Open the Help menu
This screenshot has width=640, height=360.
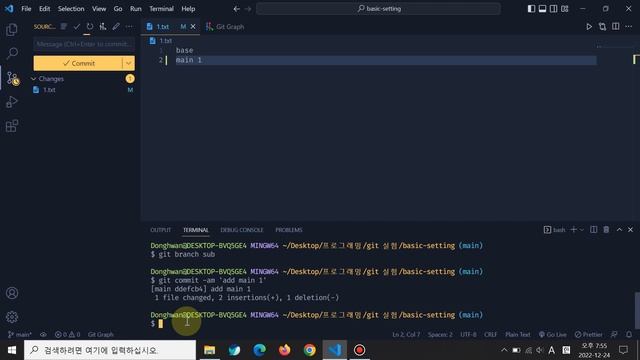pyautogui.click(x=188, y=9)
